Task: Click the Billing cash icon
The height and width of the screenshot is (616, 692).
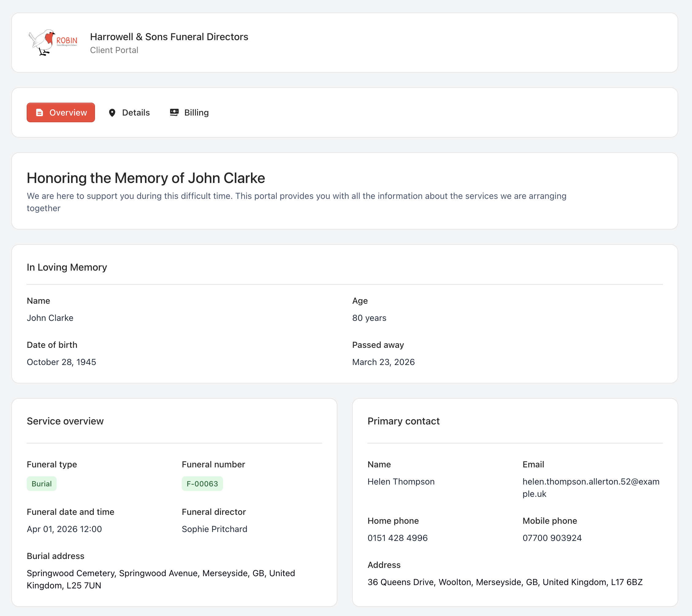Action: point(174,112)
